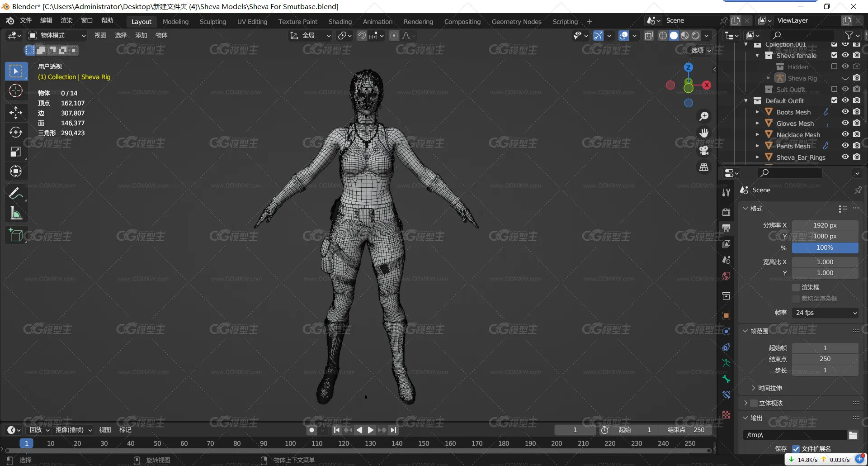Open the View Layer properties tab
Screen dimensions: 868x466
(726, 244)
